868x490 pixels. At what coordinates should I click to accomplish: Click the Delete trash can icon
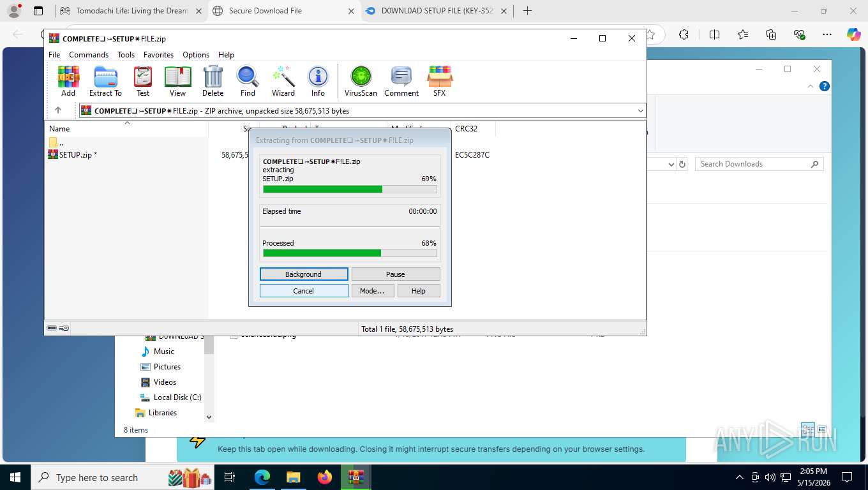(213, 81)
